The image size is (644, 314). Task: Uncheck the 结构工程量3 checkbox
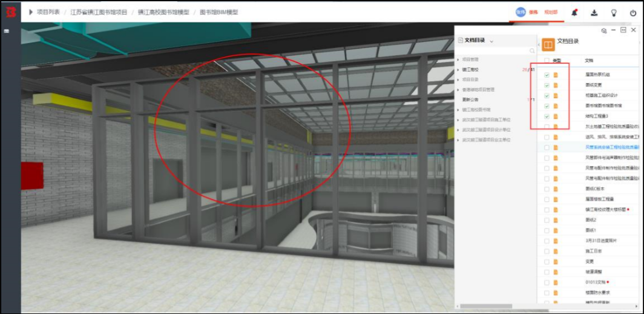(547, 116)
